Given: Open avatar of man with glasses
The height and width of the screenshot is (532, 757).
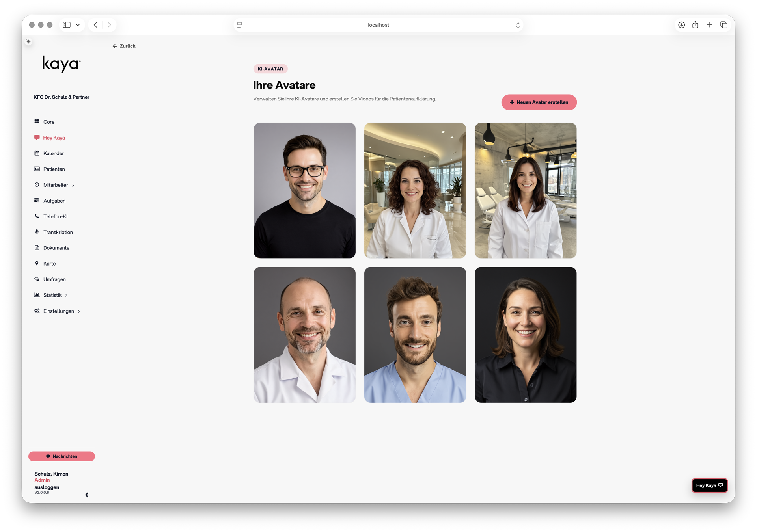Looking at the screenshot, I should click(304, 190).
